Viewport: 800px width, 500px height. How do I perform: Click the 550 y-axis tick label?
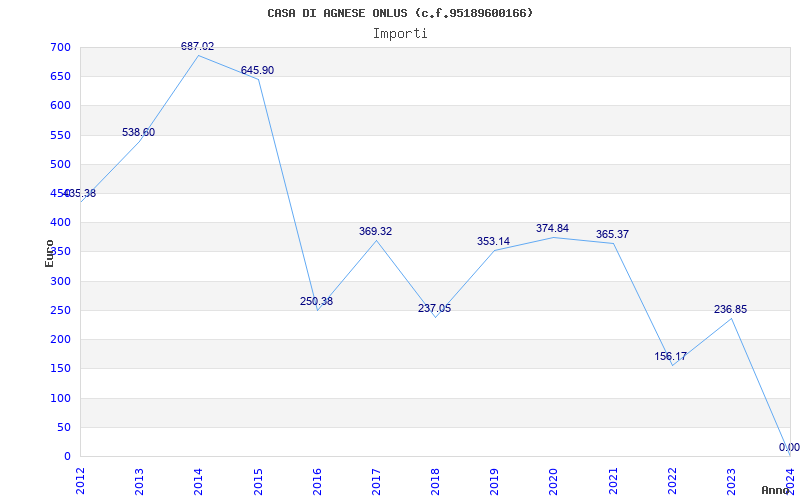click(60, 135)
